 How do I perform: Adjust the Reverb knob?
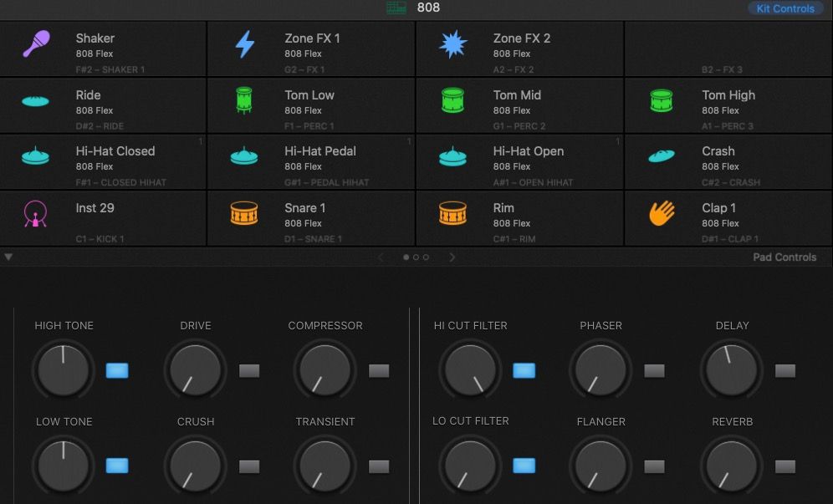tap(732, 466)
